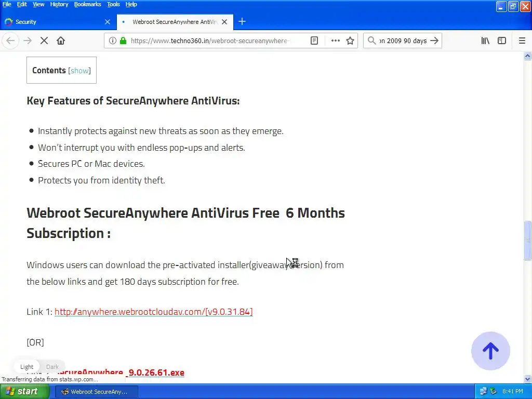The height and width of the screenshot is (399, 532).
Task: Toggle reader view in address bar
Action: pos(314,41)
